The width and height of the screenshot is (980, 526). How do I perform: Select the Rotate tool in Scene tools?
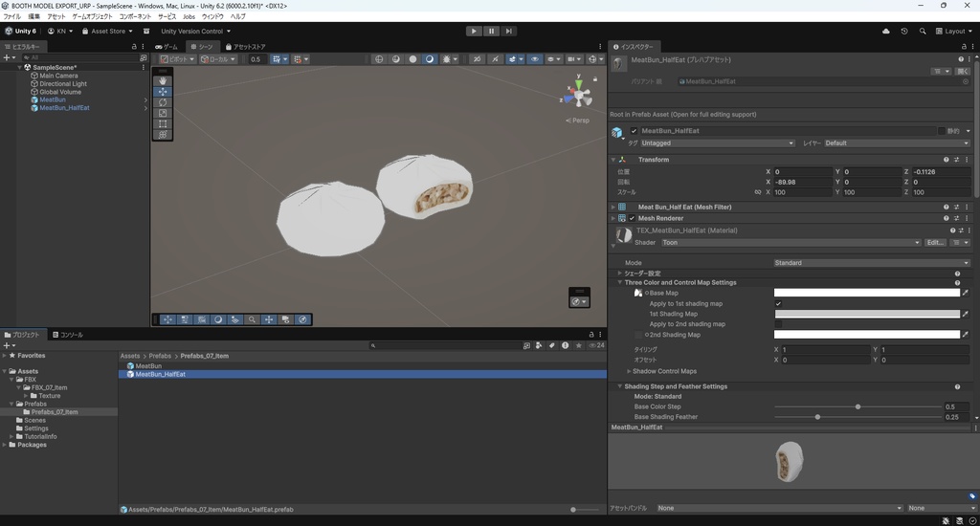coord(163,102)
